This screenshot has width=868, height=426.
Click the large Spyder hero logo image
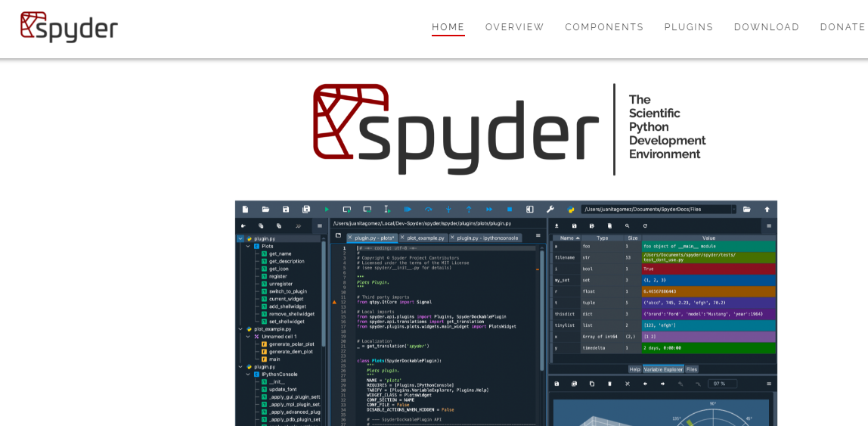510,129
